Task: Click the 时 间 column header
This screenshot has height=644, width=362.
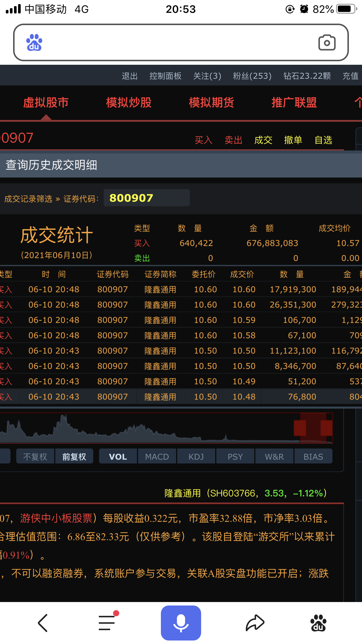Action: pos(54,274)
